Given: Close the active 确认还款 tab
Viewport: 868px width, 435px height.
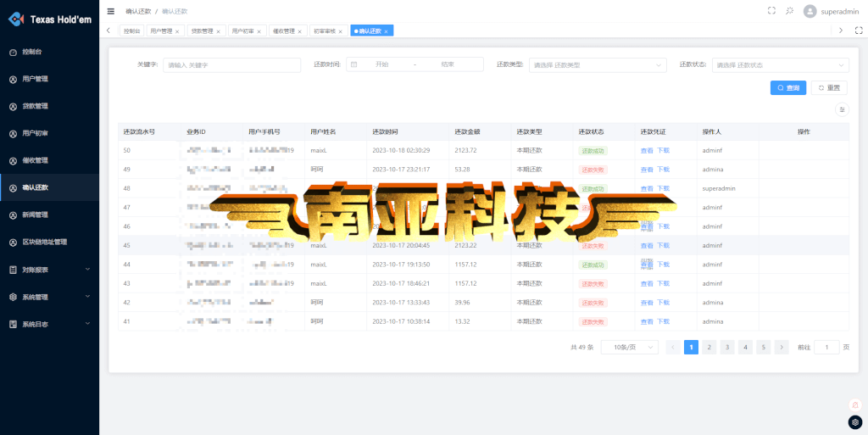Looking at the screenshot, I should coord(386,31).
